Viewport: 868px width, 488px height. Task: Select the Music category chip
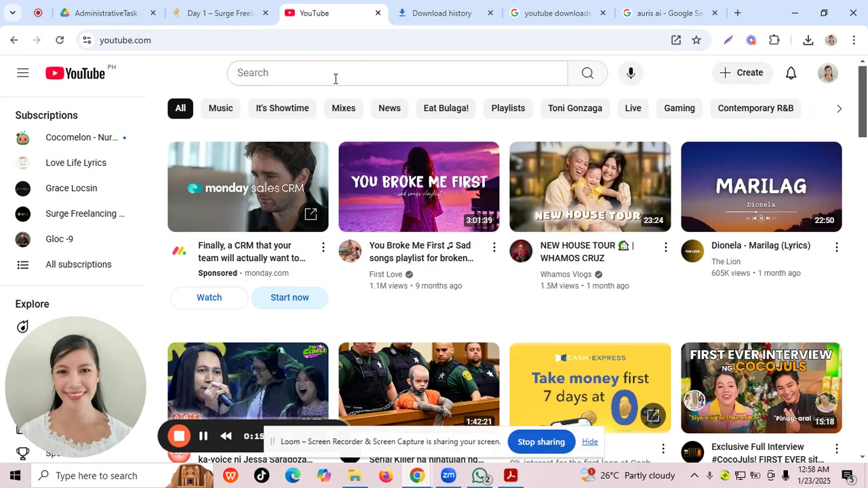[220, 108]
